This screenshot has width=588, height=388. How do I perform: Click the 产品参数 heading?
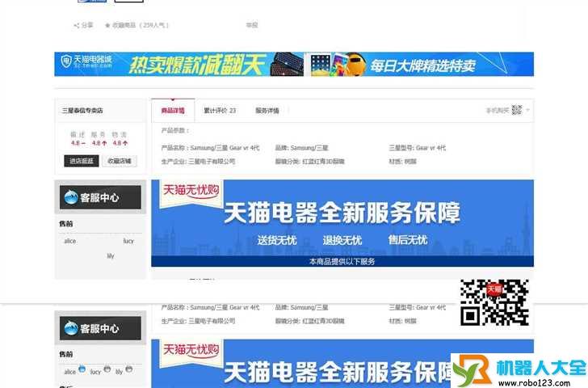175,130
